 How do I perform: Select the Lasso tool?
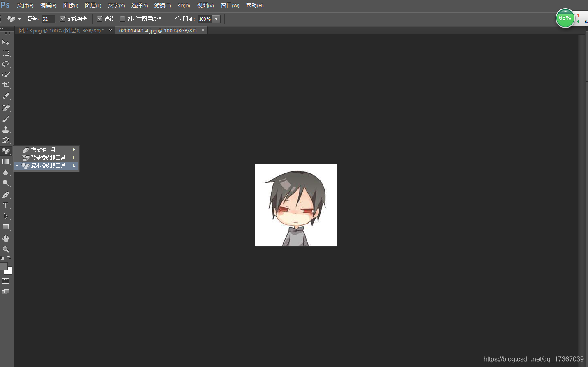(6, 64)
